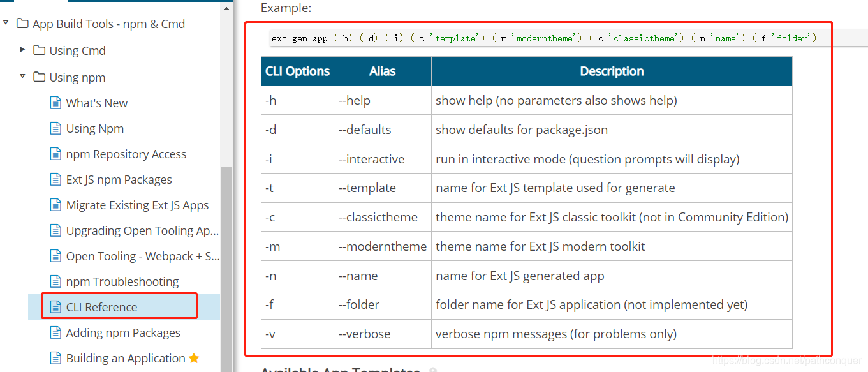Click the Upgrading Open Tooling page icon
The height and width of the screenshot is (372, 868).
coord(55,230)
